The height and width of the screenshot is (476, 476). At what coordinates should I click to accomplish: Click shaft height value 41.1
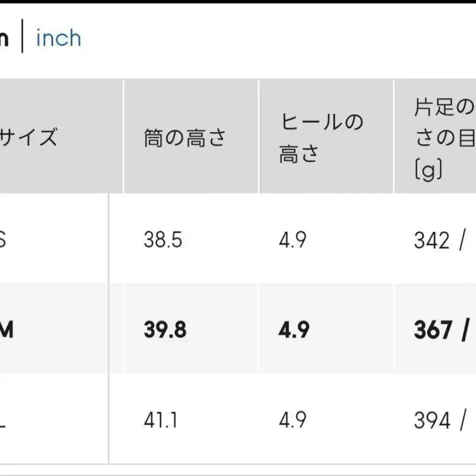(161, 420)
